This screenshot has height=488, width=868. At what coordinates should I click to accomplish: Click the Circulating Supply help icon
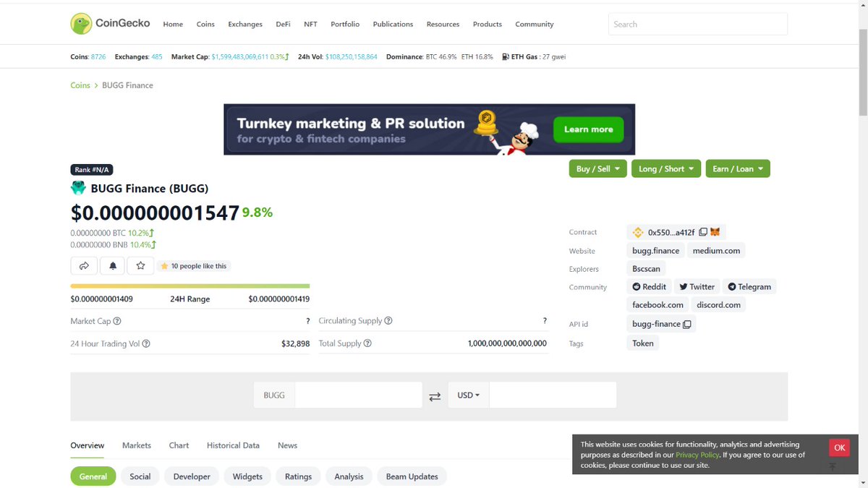(388, 321)
